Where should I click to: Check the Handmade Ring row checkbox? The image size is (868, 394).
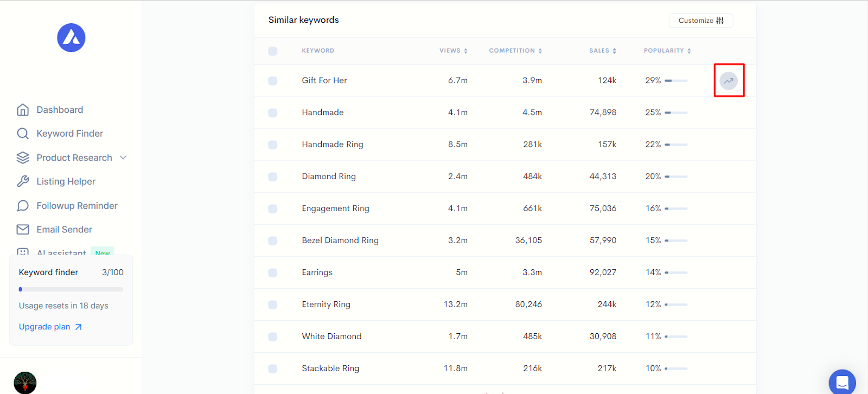[x=273, y=145]
